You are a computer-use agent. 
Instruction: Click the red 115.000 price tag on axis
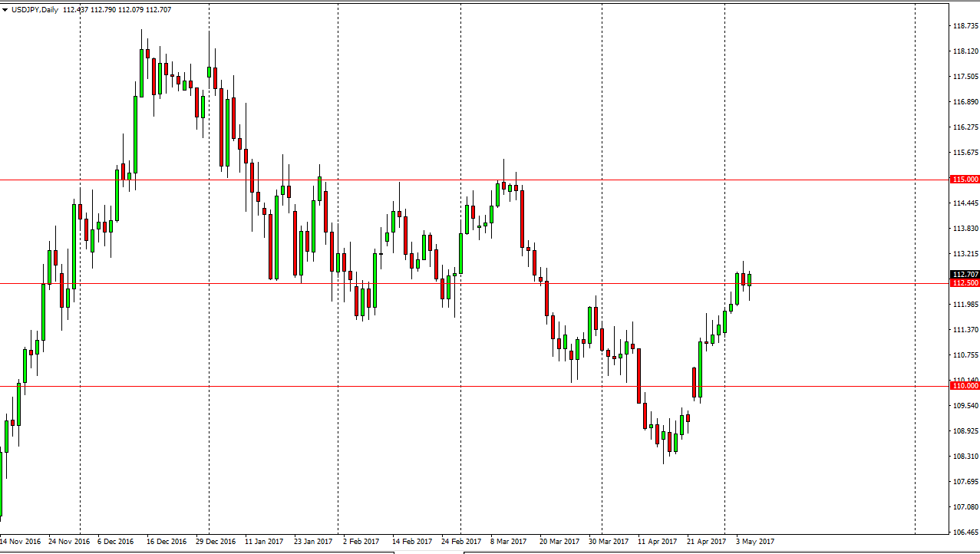(965, 179)
